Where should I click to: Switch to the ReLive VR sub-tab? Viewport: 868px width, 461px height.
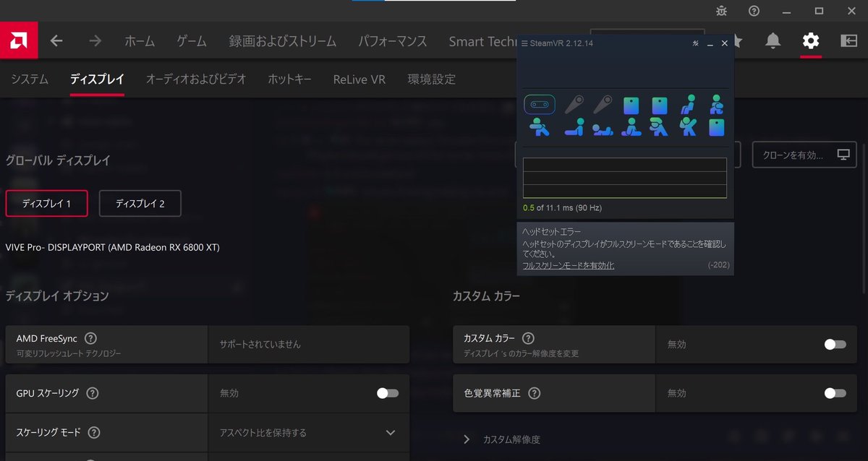[x=359, y=79]
